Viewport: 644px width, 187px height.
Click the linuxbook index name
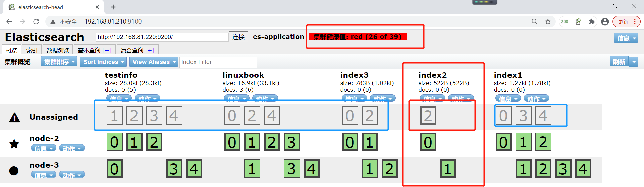(x=243, y=75)
